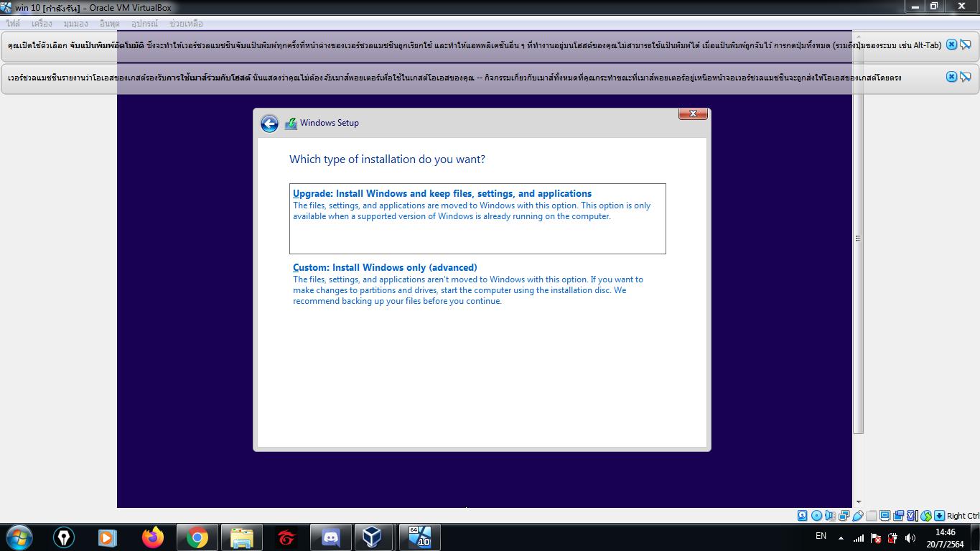980x551 pixels.
Task: Open the มุมมอง (View) menu
Action: coord(75,23)
